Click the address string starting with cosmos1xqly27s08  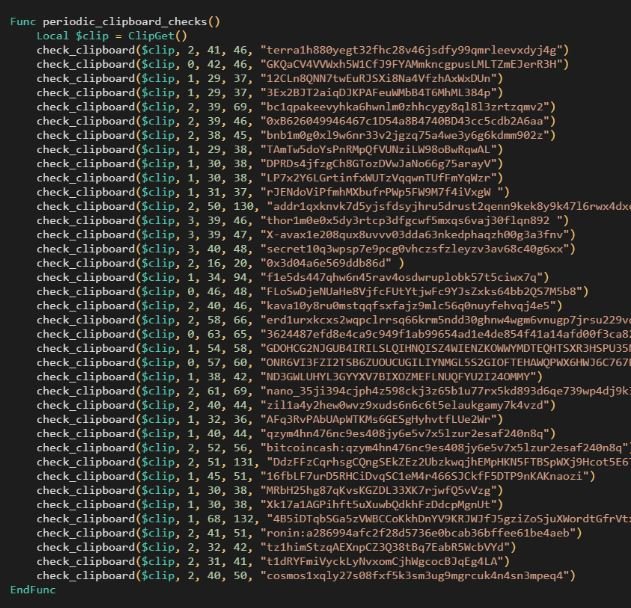coord(414,576)
